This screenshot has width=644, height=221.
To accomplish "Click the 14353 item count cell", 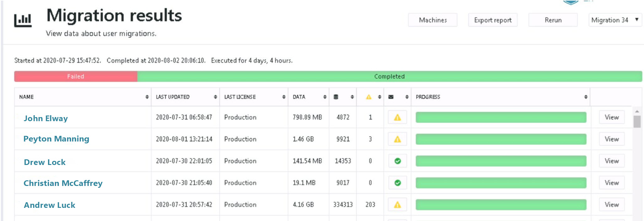I will point(343,161).
